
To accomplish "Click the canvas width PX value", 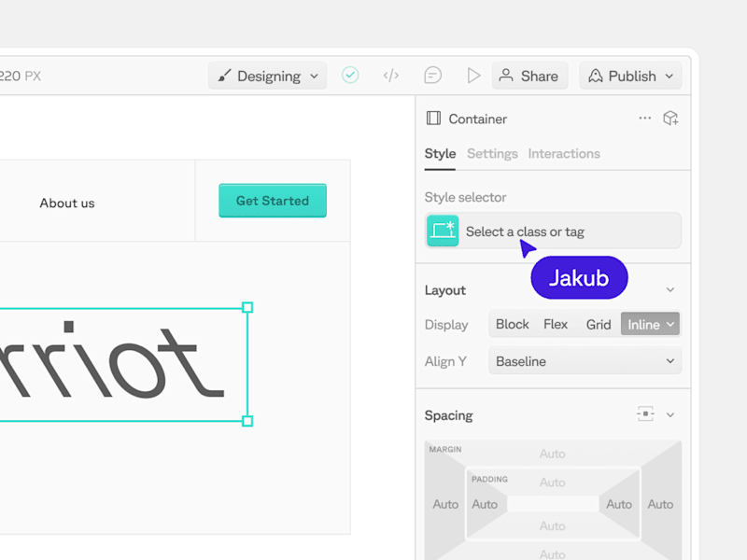I will [x=21, y=77].
